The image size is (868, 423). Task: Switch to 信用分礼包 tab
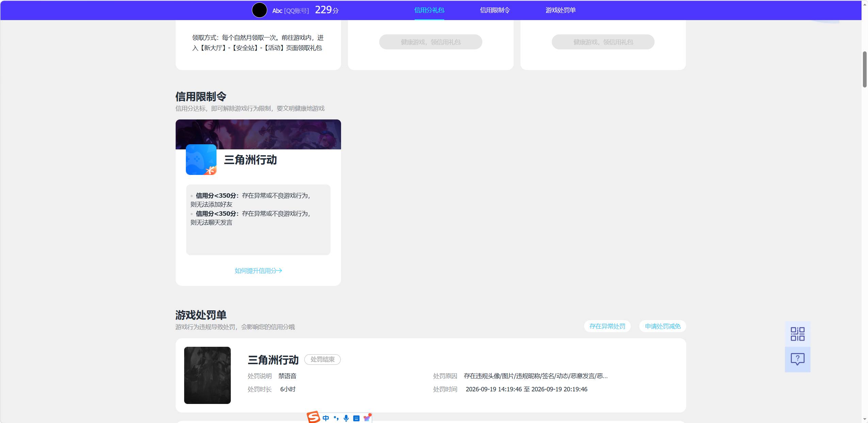pos(429,10)
